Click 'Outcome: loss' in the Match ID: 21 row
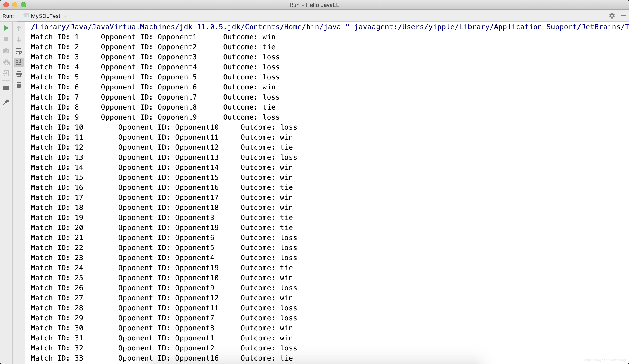The width and height of the screenshot is (629, 364). tap(269, 238)
